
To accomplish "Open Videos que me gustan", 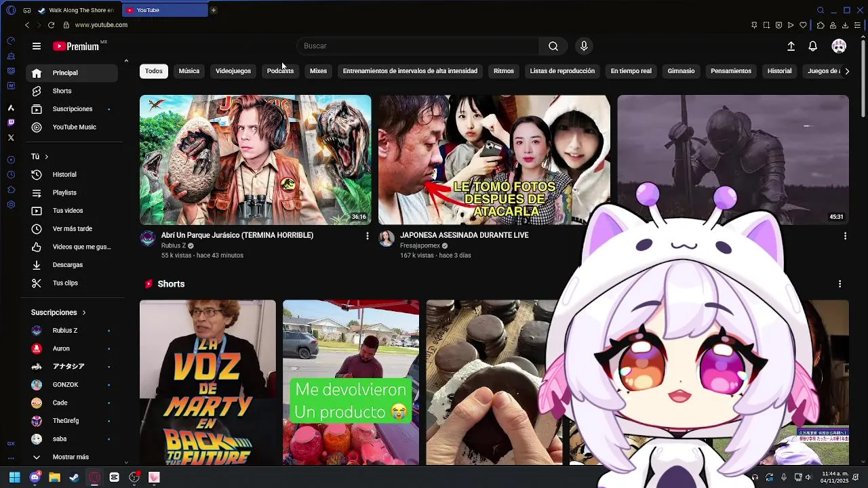I will pos(72,247).
